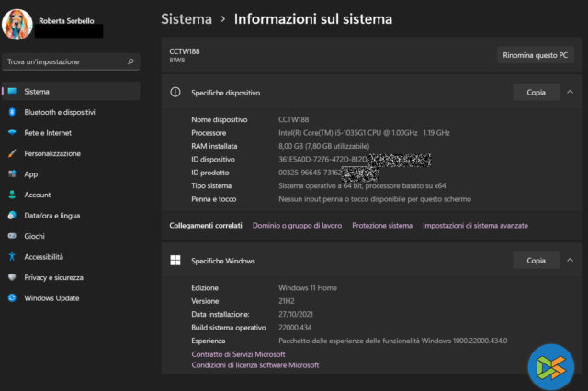The image size is (588, 391).
Task: Open Dominio o gruppo di lavoro link
Action: click(297, 225)
